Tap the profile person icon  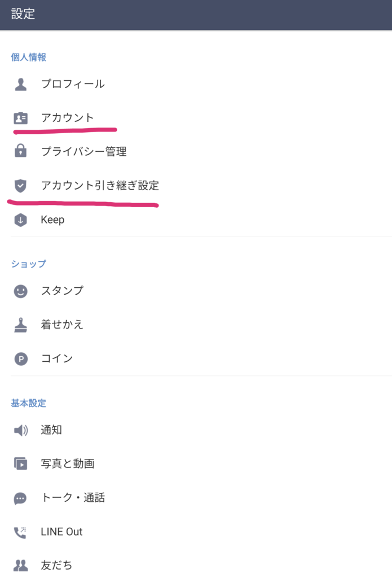[21, 85]
